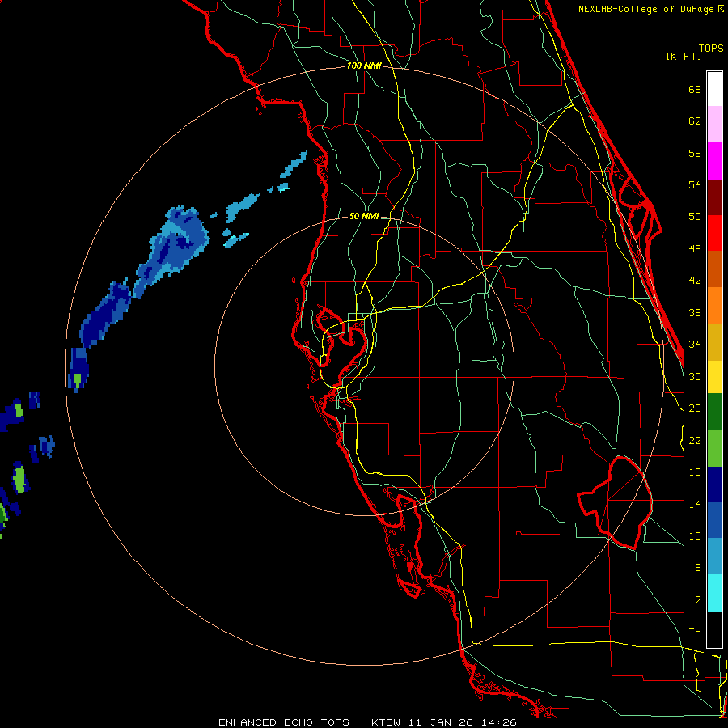This screenshot has height=728, width=728.
Task: Pick the magenta legend swatch
Action: click(714, 161)
